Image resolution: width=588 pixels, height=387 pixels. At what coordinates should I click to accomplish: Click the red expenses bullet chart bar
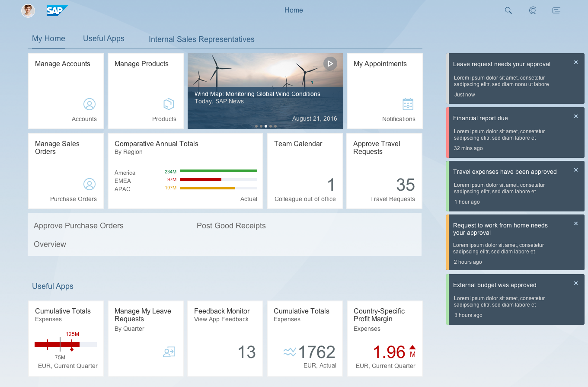57,345
